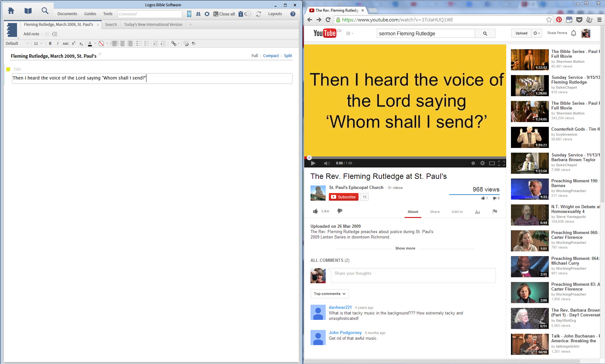Click the Logos sync refresh icon
This screenshot has height=364, width=605.
click(x=258, y=14)
